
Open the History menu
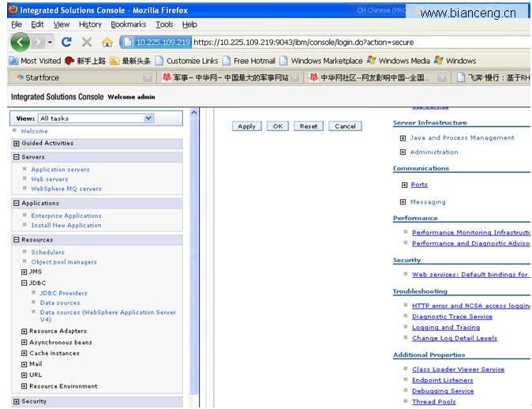click(90, 24)
